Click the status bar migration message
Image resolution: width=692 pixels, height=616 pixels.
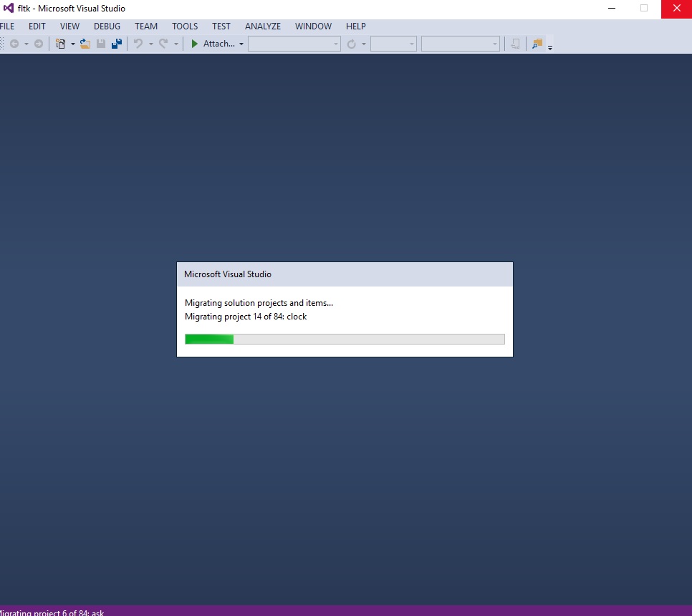(x=52, y=612)
